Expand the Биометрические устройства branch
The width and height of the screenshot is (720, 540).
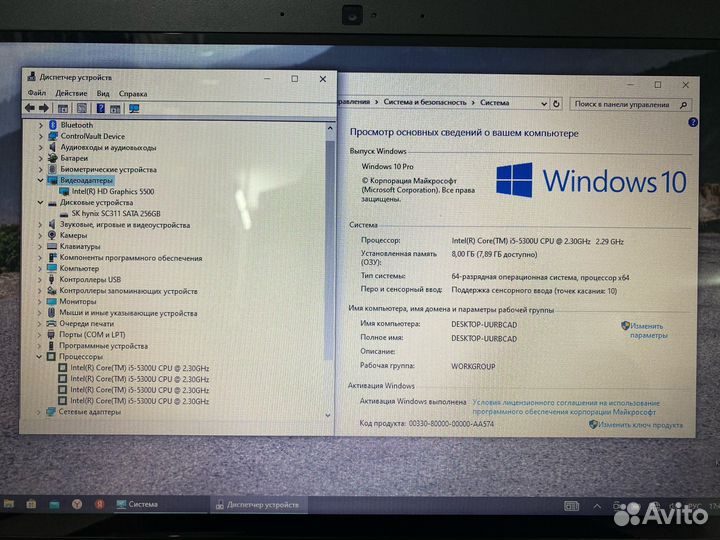[x=41, y=169]
